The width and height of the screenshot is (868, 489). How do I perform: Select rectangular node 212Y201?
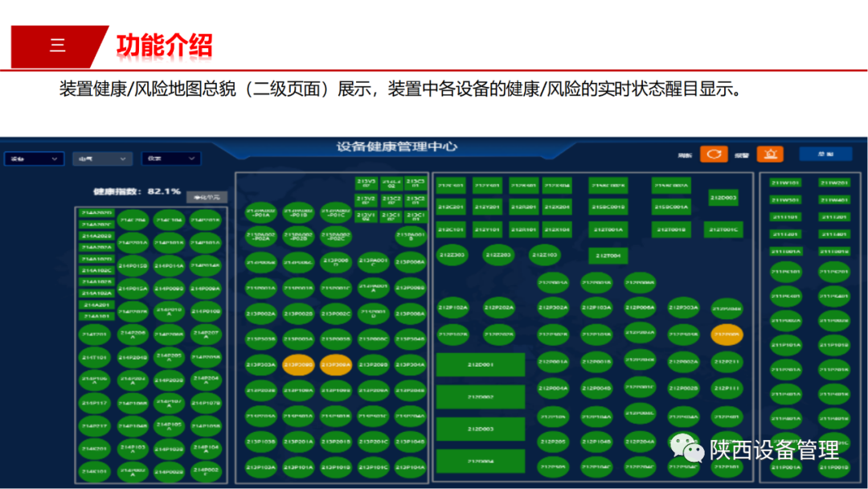click(x=487, y=208)
